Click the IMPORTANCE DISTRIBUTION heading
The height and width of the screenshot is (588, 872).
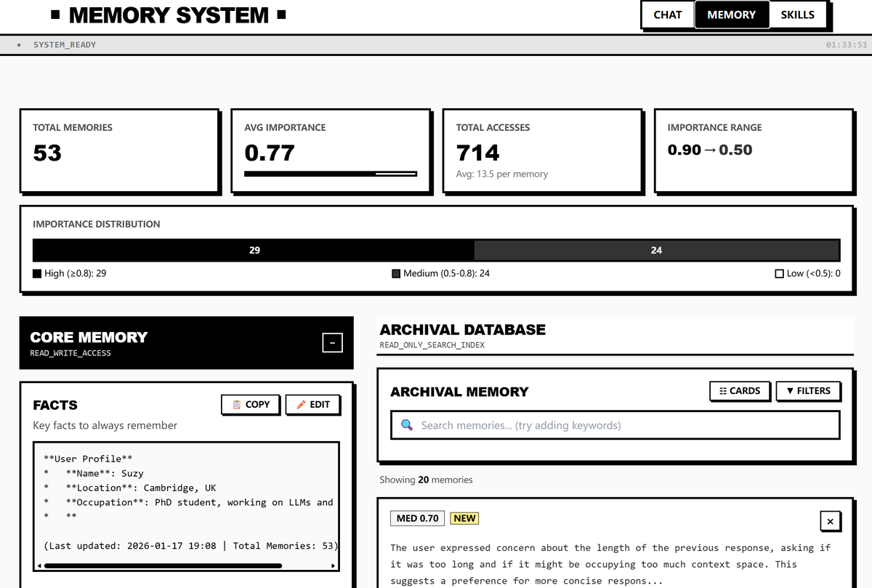coord(97,225)
